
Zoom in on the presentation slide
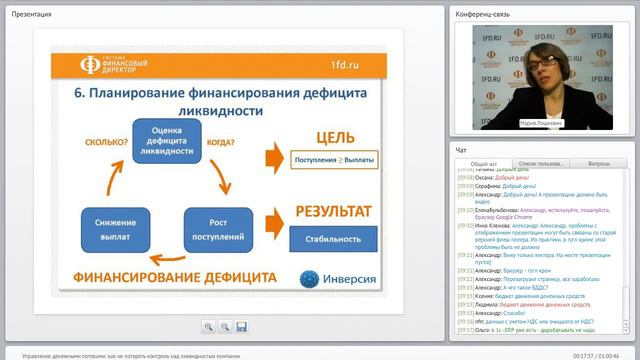click(x=209, y=327)
